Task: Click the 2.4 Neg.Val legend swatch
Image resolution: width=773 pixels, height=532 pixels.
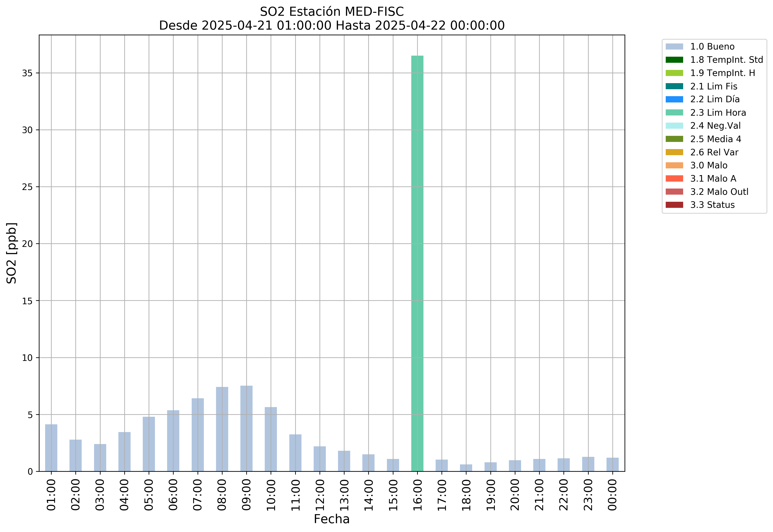Action: tap(674, 126)
